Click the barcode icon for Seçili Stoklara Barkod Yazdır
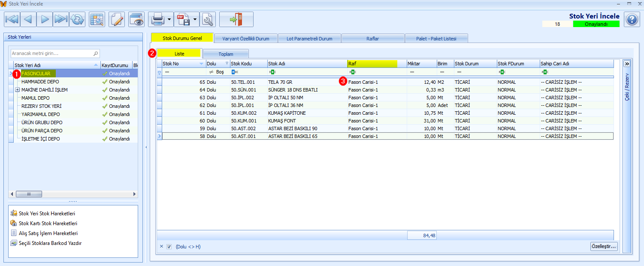644x266 pixels. point(14,243)
